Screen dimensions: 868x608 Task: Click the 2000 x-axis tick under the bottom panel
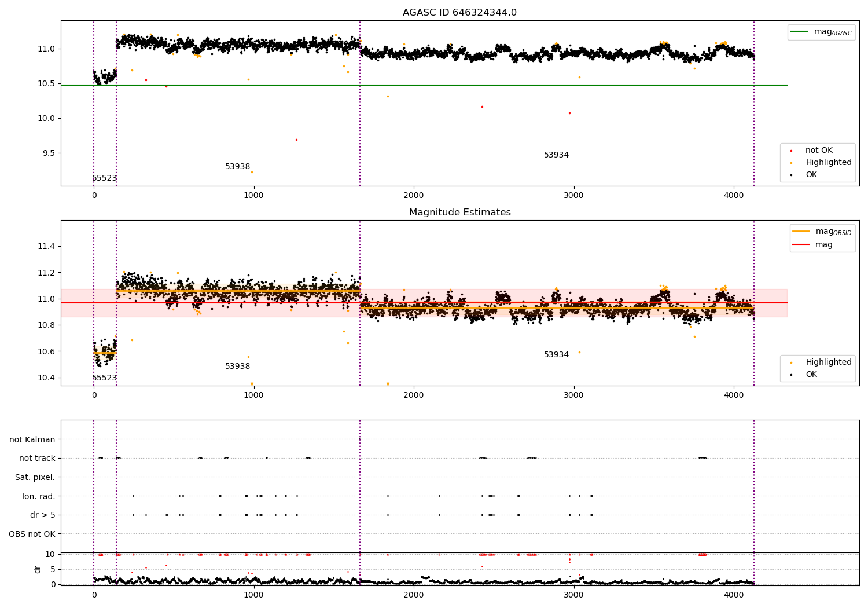tap(414, 595)
